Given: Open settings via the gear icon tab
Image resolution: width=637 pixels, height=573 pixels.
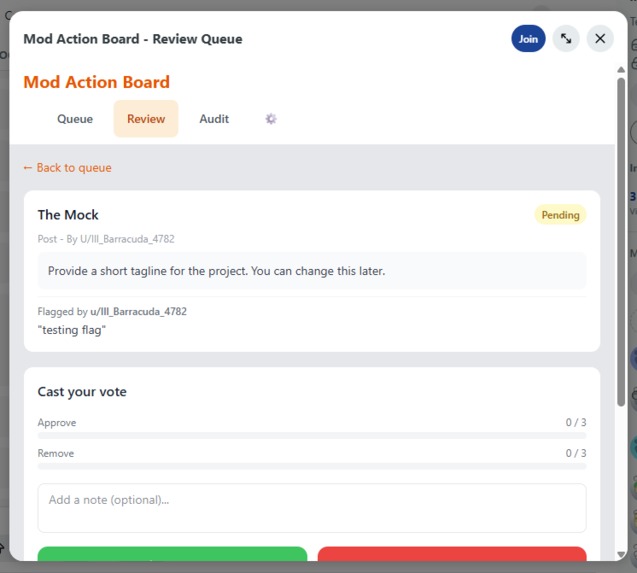Looking at the screenshot, I should pyautogui.click(x=271, y=119).
